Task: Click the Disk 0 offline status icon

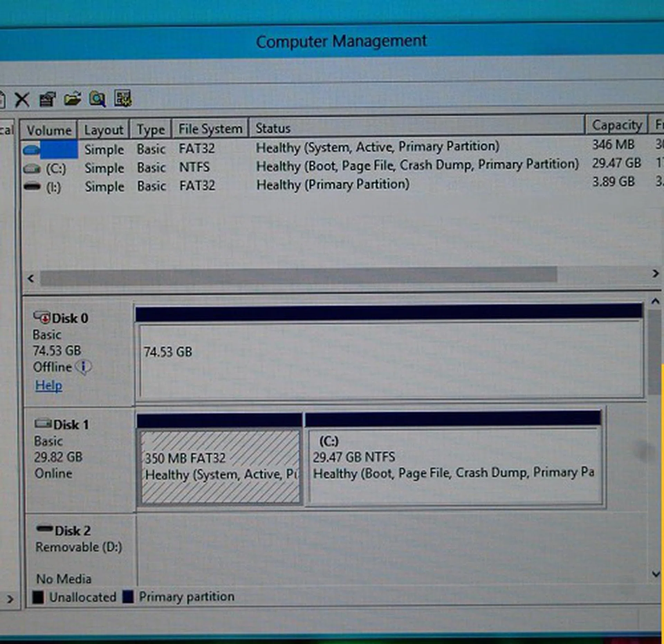Action: pos(42,317)
